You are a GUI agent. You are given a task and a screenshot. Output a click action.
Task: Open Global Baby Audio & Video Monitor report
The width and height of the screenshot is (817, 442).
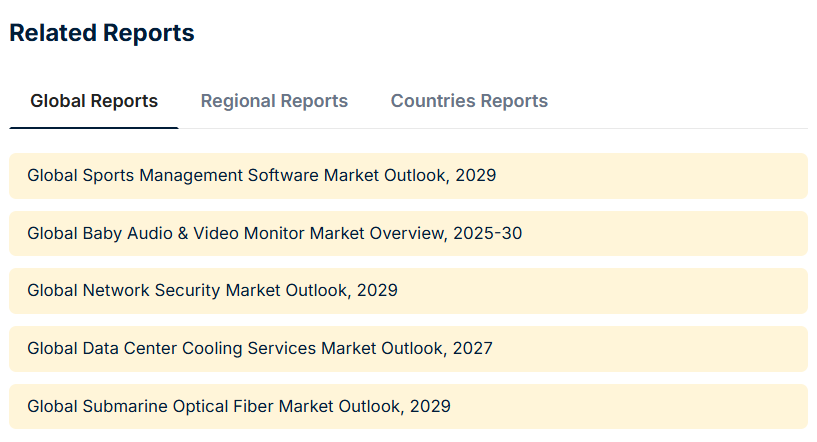coord(274,234)
